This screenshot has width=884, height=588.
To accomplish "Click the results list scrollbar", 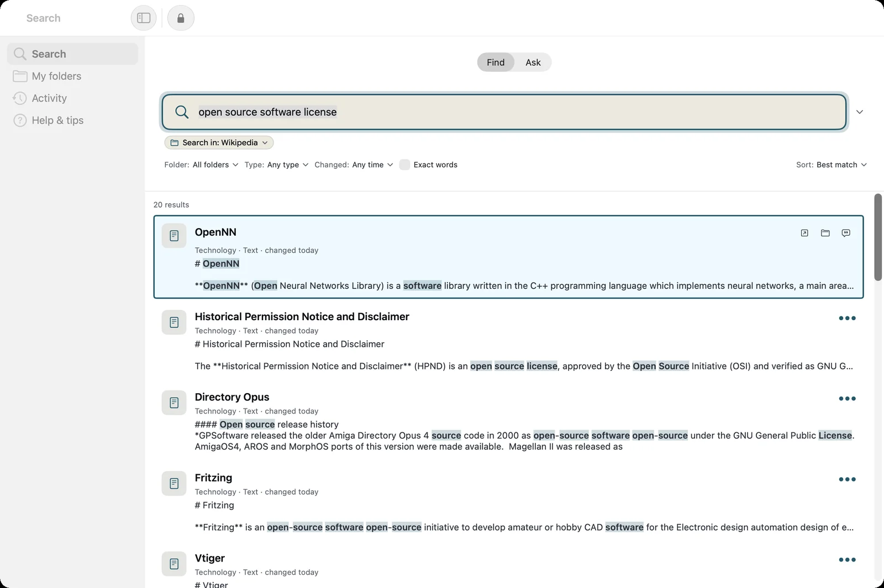I will pos(878,237).
